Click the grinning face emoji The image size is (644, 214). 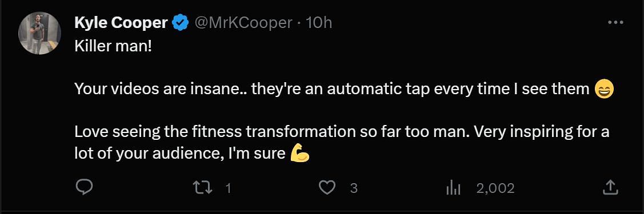(x=604, y=88)
